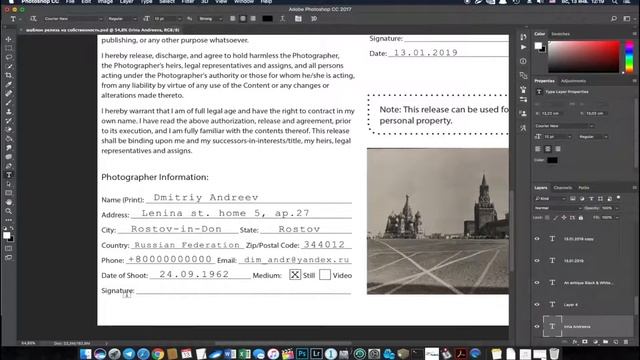Open the History panel icon

pyautogui.click(x=523, y=37)
